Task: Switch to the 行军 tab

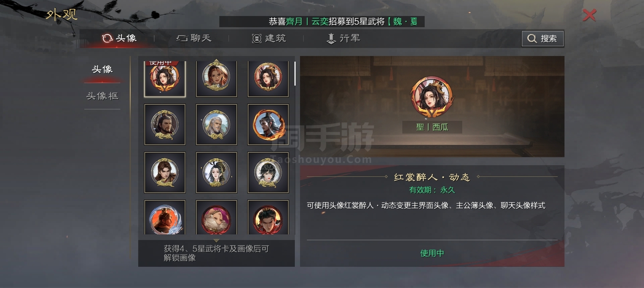Action: tap(343, 38)
